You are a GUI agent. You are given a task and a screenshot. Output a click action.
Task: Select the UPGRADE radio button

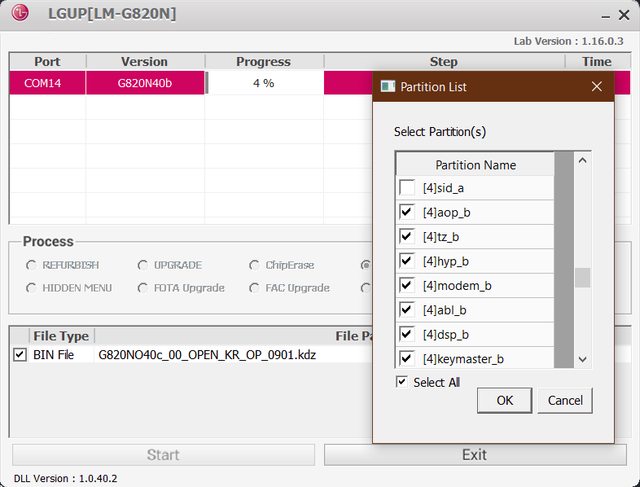[x=143, y=265]
